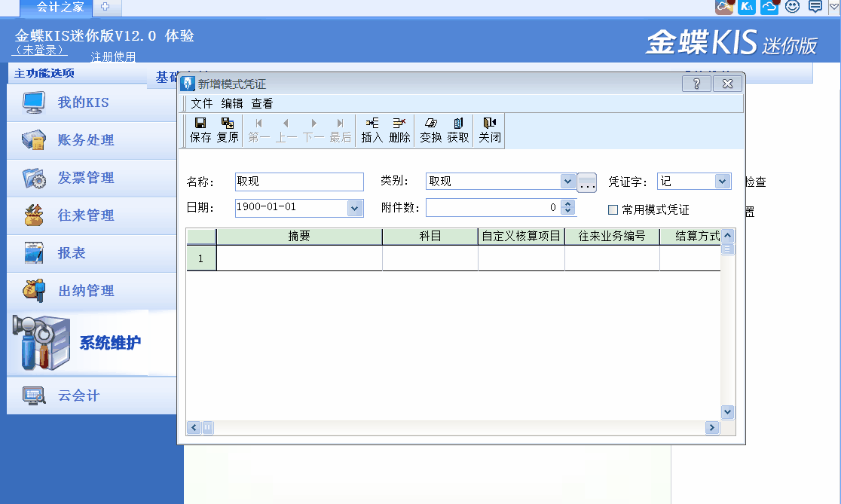Click the 删除 (Delete) row icon
Image resolution: width=841 pixels, height=504 pixels.
coord(399,130)
